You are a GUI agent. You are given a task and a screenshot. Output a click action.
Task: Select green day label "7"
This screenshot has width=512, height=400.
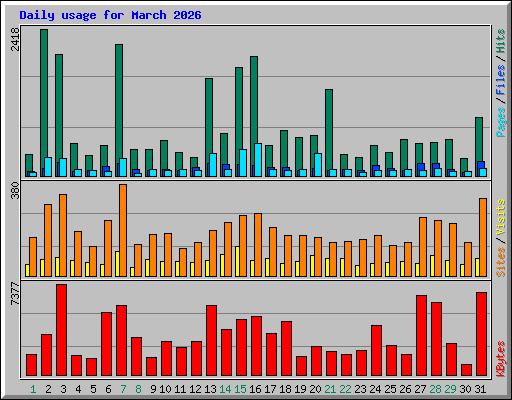pyautogui.click(x=123, y=389)
